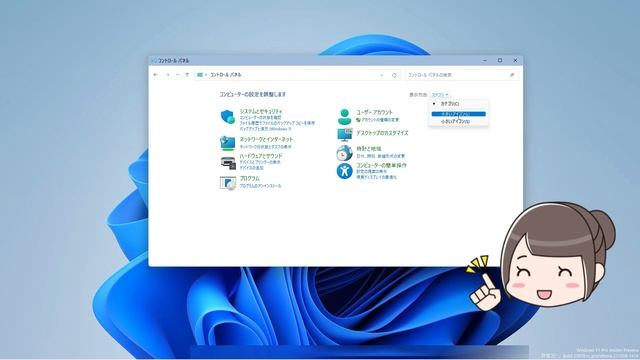Click 視覚ディスプレイの最適化 link
Image resolution: width=640 pixels, height=360 pixels.
[x=376, y=177]
